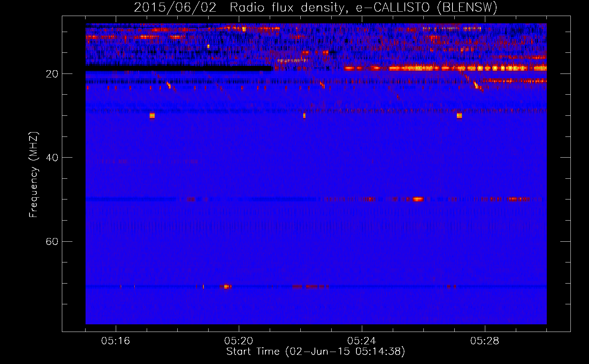Viewport: 589px width, 364px height.
Task: Click the "Start Time (02-Jun-15 05:14:38)" x-axis label
Action: point(316,352)
